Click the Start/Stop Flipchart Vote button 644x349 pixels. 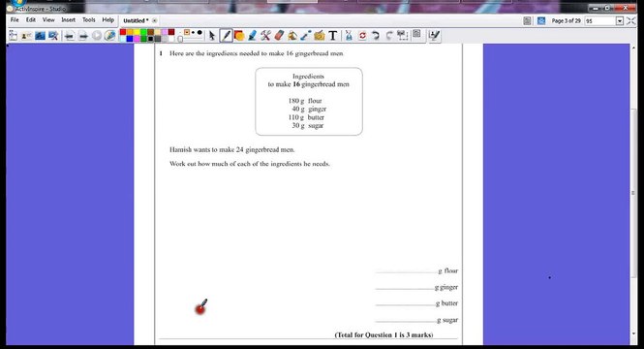[x=97, y=36]
